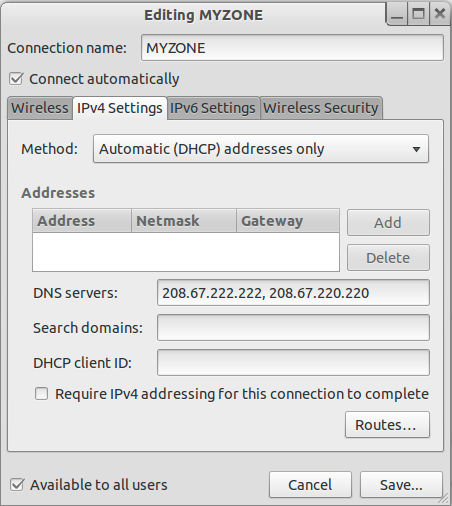
Task: Save the connection settings
Action: [x=401, y=485]
